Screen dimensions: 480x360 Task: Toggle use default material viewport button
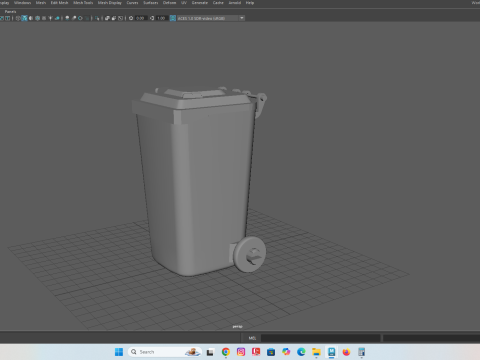31,18
